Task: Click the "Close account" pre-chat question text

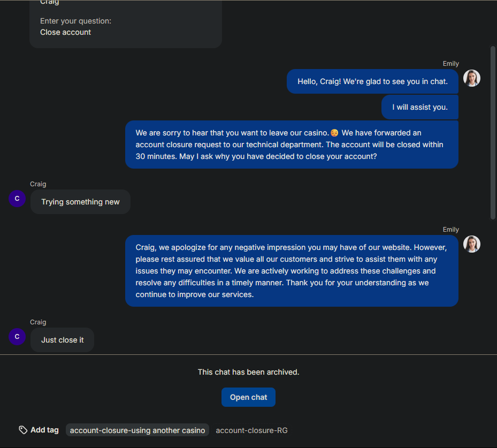Action: [x=65, y=32]
